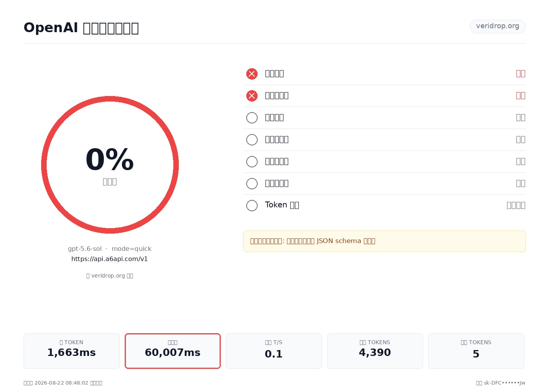Select the TOKENS card showing 5
This screenshot has height=392, width=549.
[476, 351]
